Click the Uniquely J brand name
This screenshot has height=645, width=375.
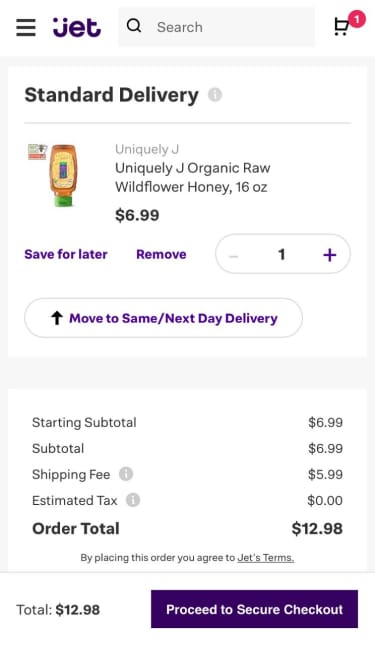click(x=147, y=149)
